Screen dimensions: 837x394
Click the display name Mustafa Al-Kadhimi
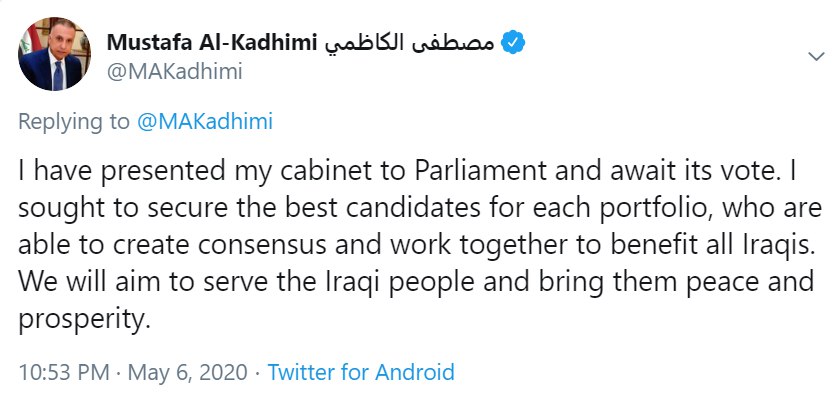(212, 42)
